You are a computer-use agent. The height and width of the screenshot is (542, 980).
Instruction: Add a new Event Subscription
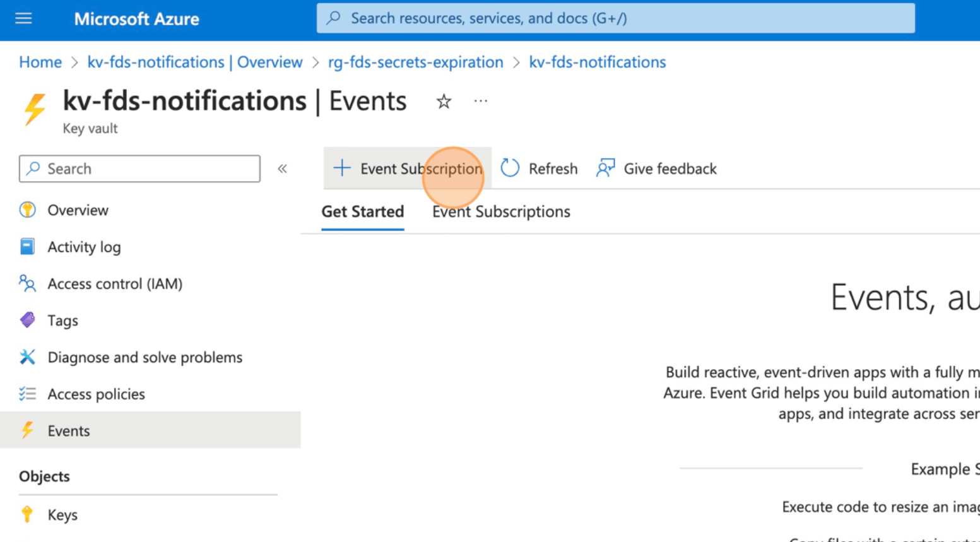(407, 168)
